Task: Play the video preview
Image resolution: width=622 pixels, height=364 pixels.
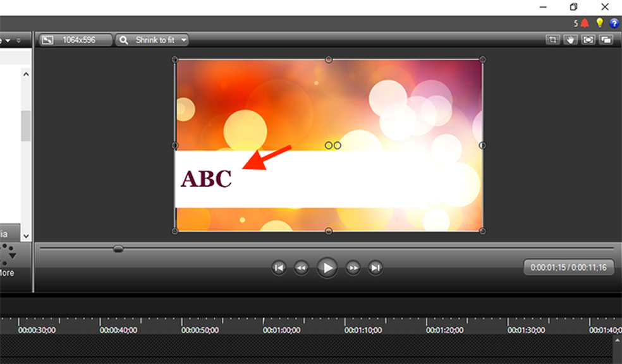Action: coord(327,268)
